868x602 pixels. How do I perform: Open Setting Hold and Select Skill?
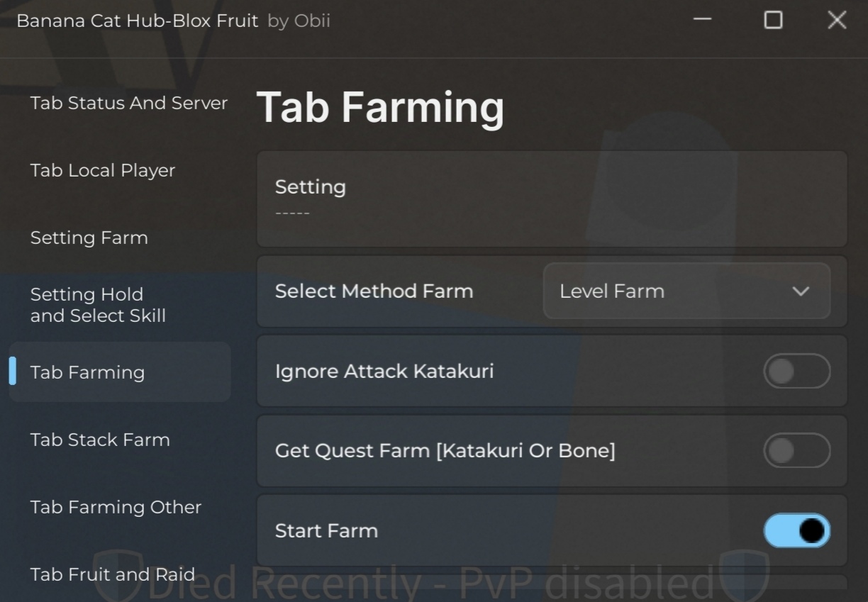pyautogui.click(x=98, y=305)
